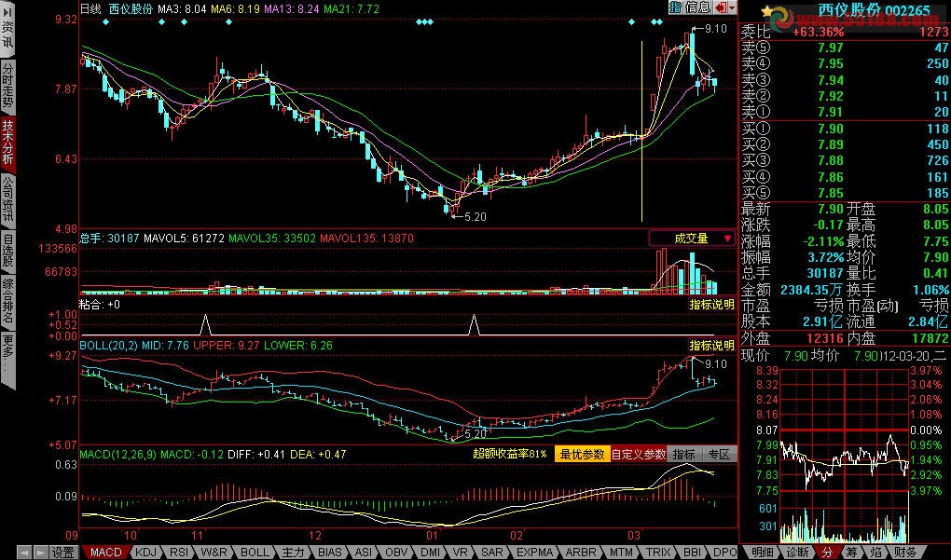
Task: Select the DMI indicator tab
Action: tap(430, 553)
